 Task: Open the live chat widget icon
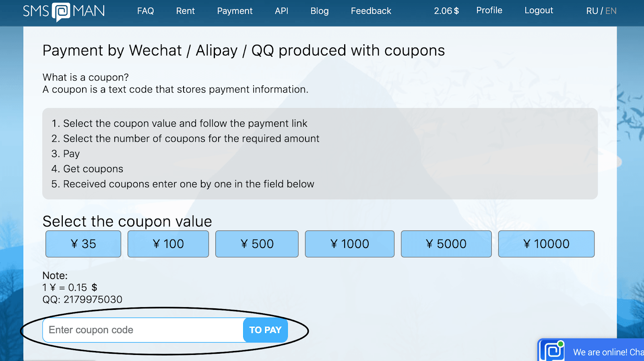point(553,351)
